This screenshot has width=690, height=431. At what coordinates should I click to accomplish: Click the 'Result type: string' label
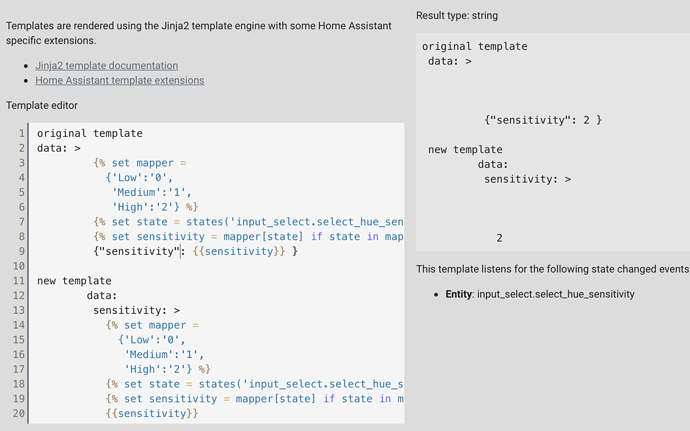pos(457,16)
